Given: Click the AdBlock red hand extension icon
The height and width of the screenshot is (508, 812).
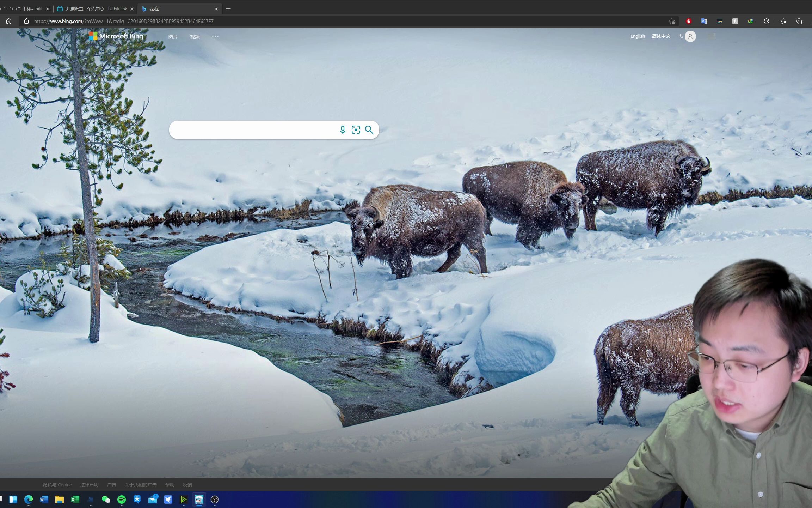Looking at the screenshot, I should (688, 21).
